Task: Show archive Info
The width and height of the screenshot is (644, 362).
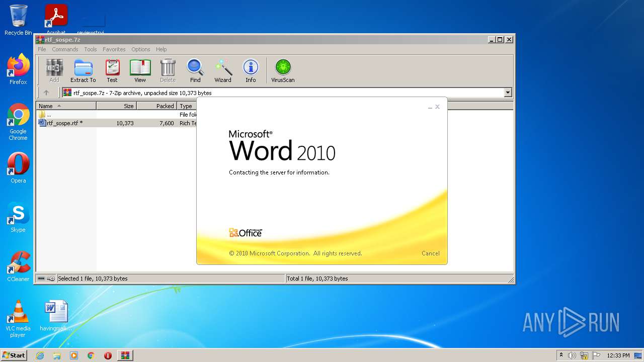Action: pos(251,71)
